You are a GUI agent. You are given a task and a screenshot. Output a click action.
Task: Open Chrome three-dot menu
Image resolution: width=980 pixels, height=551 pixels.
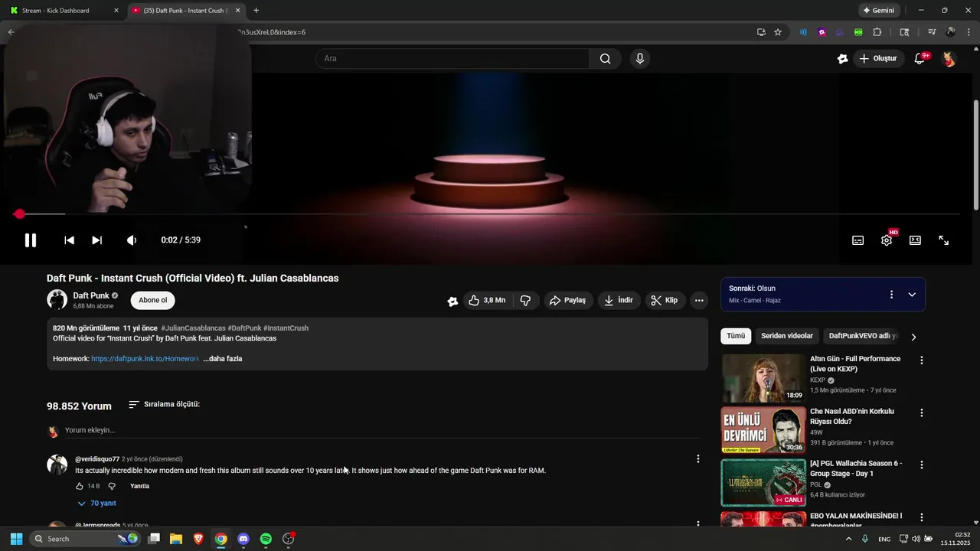[968, 32]
